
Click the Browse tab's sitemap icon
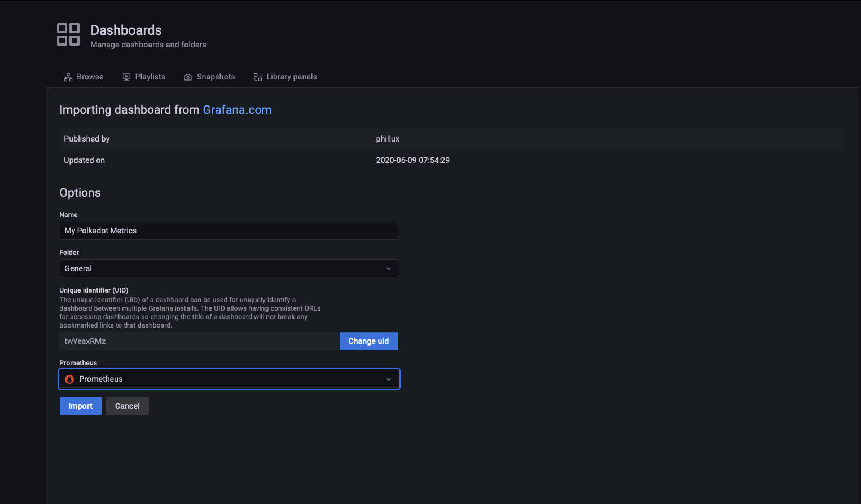coord(68,77)
